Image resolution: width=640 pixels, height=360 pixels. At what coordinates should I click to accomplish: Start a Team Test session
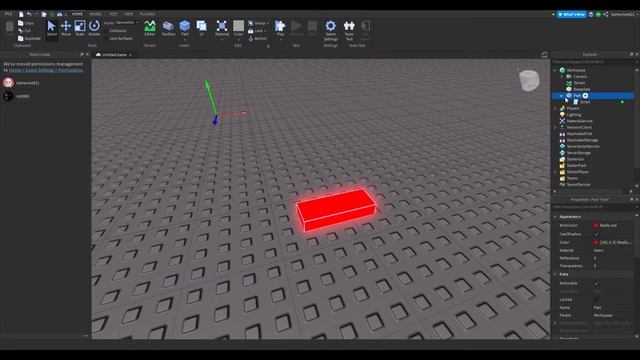click(349, 30)
